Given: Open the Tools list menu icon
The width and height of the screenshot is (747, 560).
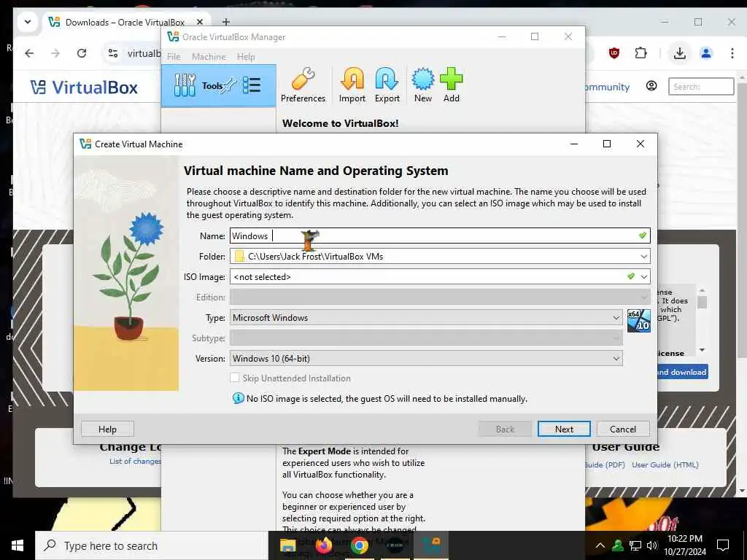Looking at the screenshot, I should tap(252, 86).
